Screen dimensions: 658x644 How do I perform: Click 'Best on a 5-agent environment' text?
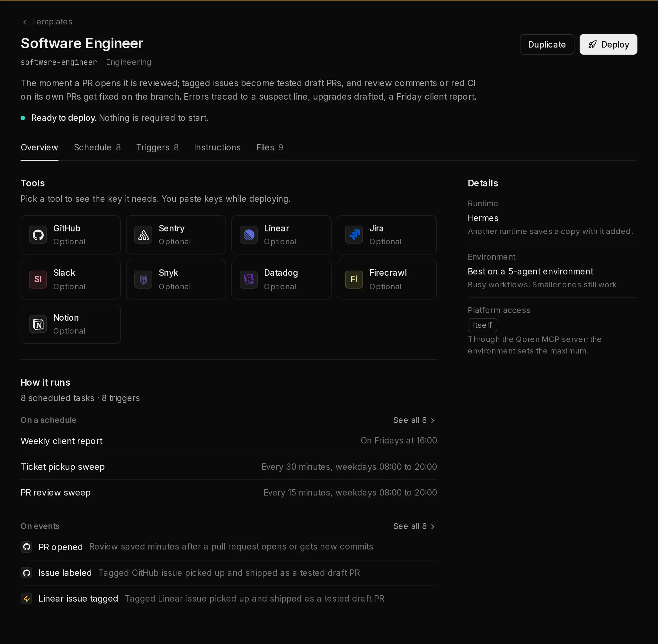[x=530, y=272]
